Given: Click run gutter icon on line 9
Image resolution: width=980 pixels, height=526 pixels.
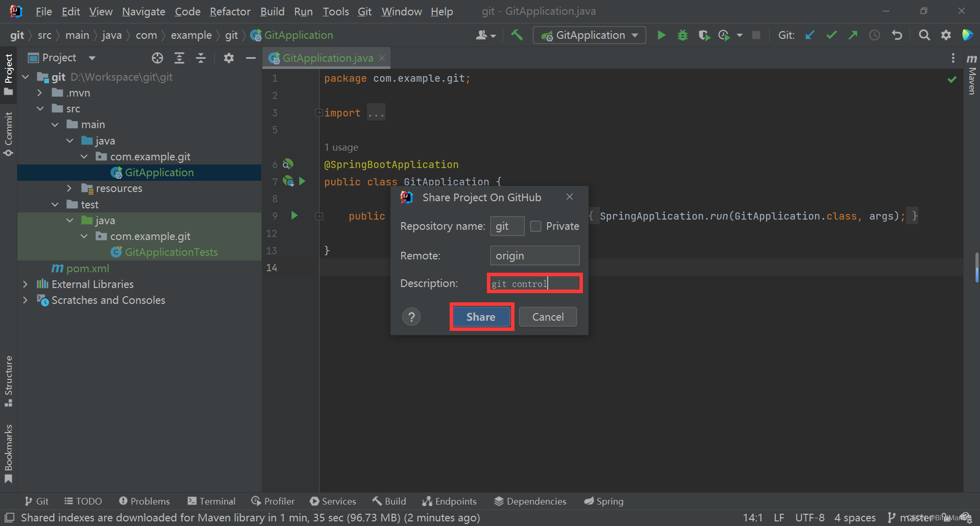Looking at the screenshot, I should pyautogui.click(x=295, y=216).
